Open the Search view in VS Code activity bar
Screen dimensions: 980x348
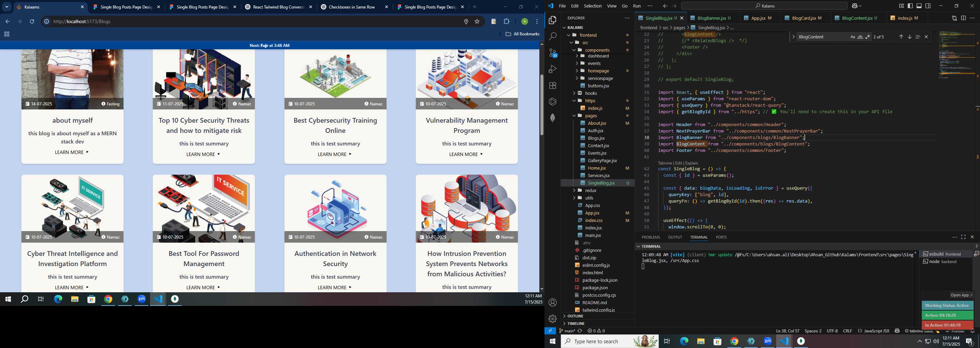tap(552, 36)
